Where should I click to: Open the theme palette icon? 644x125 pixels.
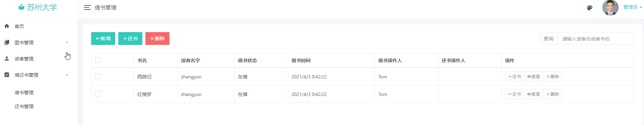point(590,8)
